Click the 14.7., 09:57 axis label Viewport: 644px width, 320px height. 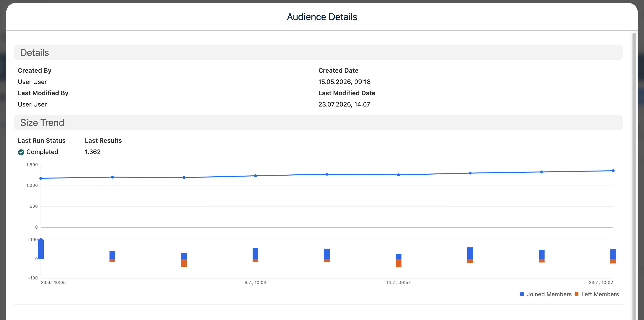coord(398,283)
